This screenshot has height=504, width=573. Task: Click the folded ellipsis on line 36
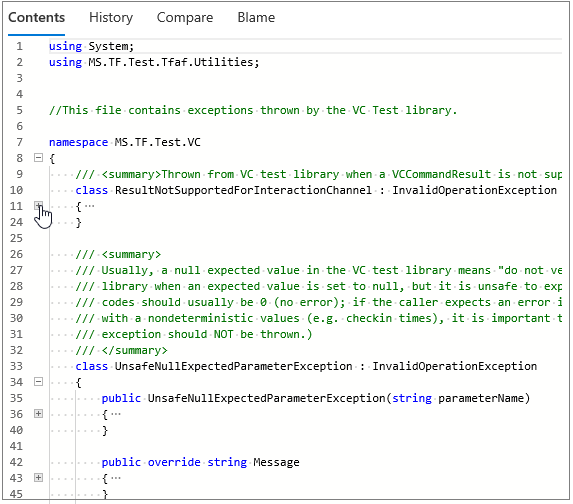(116, 414)
